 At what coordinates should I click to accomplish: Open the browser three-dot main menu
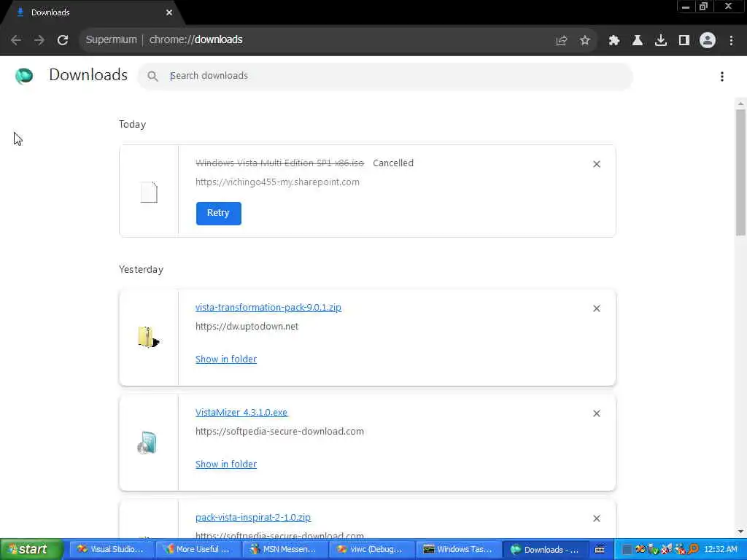point(731,41)
